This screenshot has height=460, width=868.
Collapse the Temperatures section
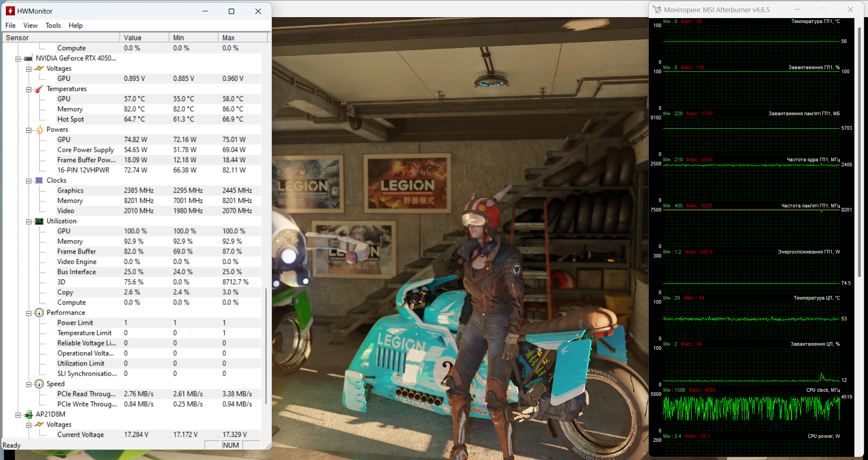(29, 89)
